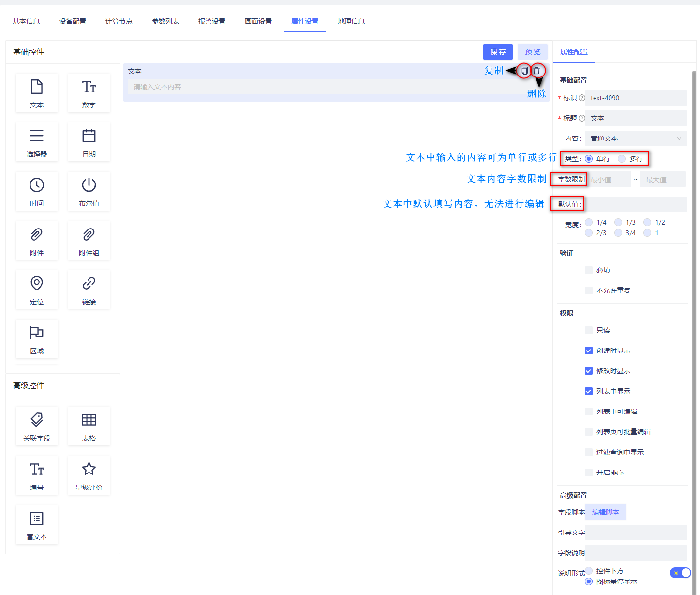Add a 日期 (date) control
This screenshot has height=595, width=700.
click(89, 142)
